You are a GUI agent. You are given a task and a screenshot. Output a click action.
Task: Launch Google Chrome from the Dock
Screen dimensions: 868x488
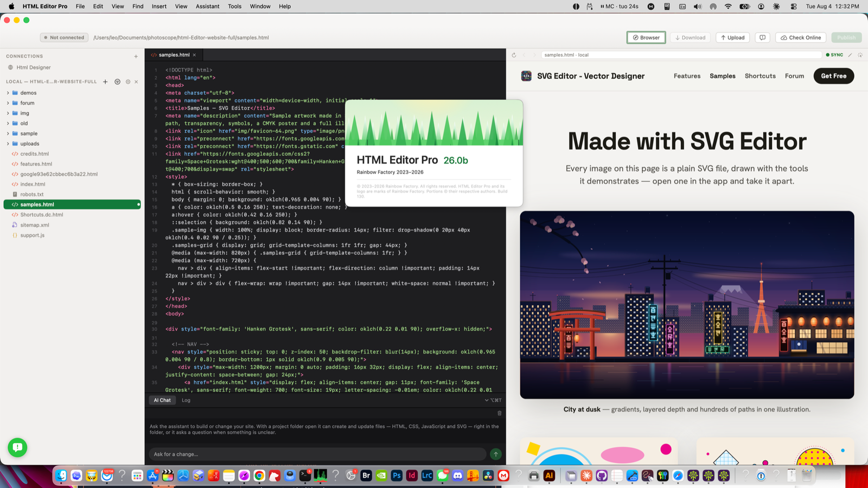pos(259,476)
